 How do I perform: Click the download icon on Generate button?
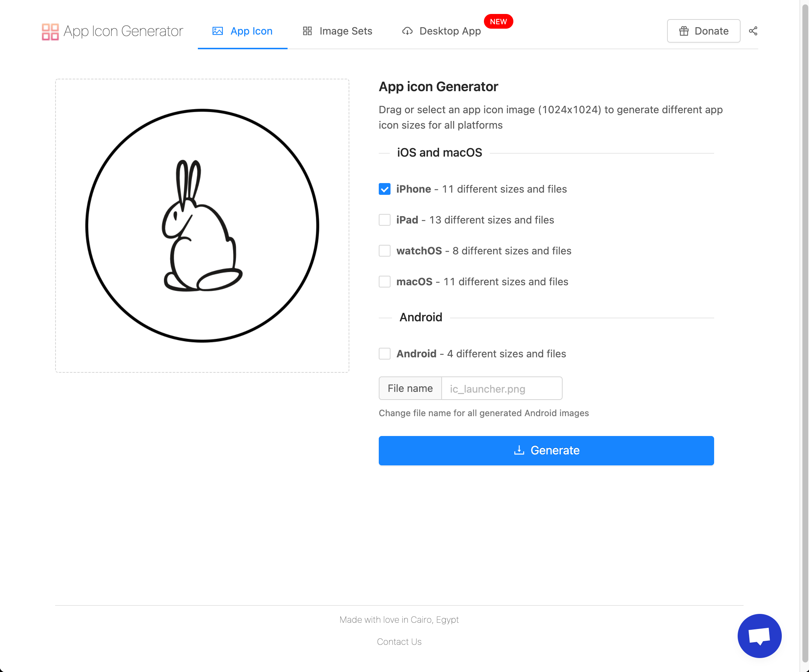click(x=519, y=450)
